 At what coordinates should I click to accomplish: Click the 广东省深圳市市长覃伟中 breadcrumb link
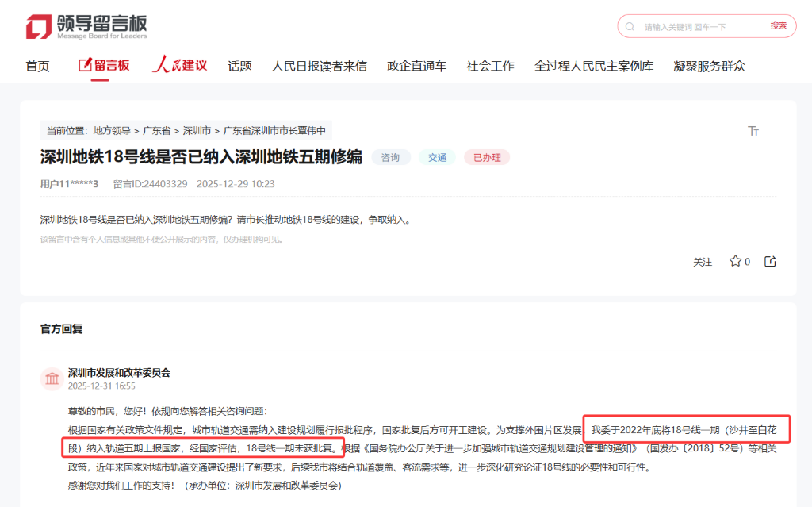point(274,130)
